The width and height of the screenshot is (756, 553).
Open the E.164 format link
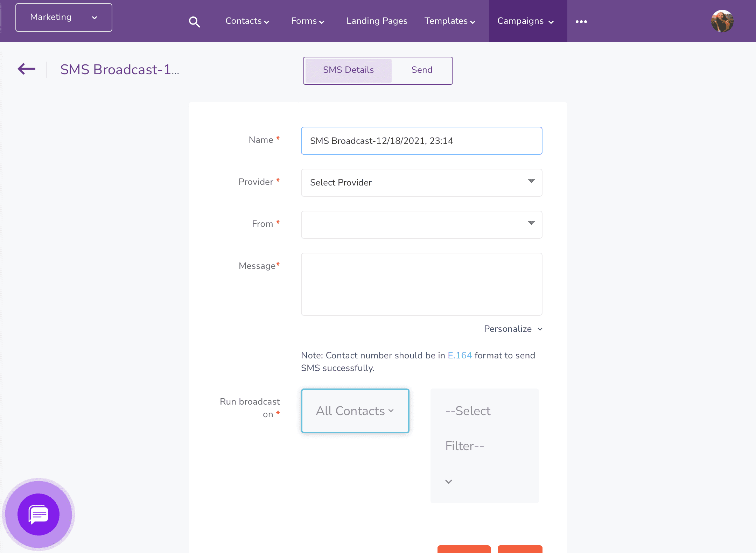point(460,355)
